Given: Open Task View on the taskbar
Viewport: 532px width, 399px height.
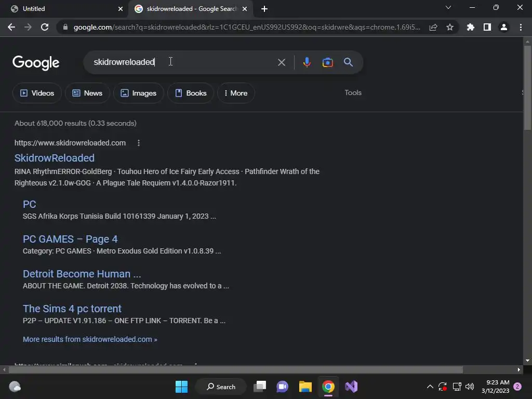Looking at the screenshot, I should click(260, 387).
